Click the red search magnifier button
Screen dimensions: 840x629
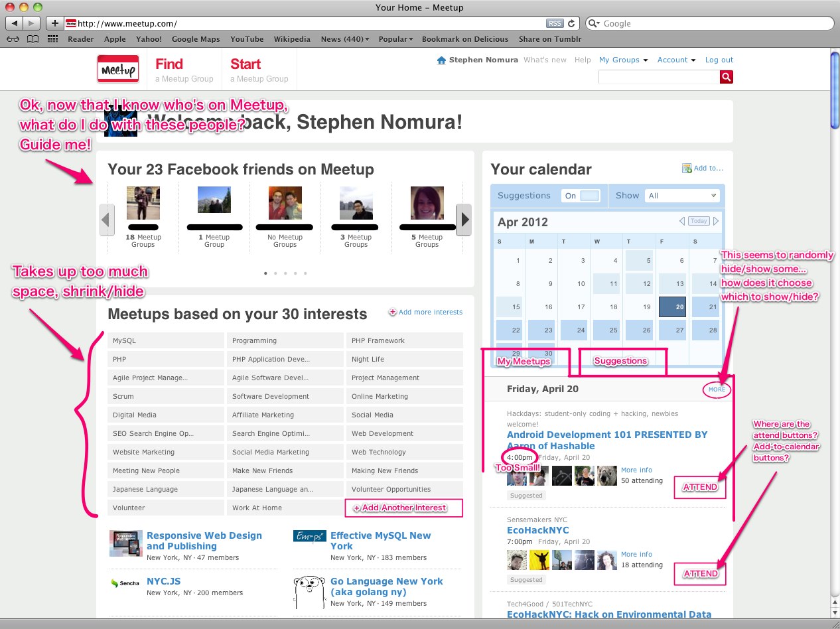[727, 78]
